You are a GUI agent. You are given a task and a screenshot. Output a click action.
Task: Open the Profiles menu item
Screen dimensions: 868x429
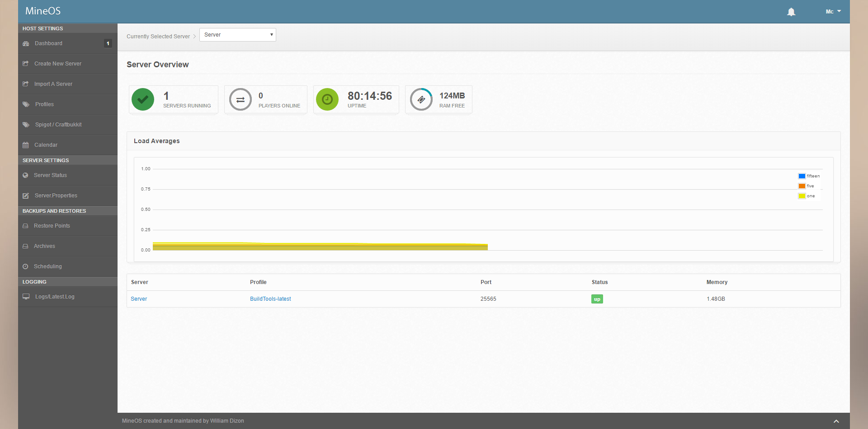[44, 104]
